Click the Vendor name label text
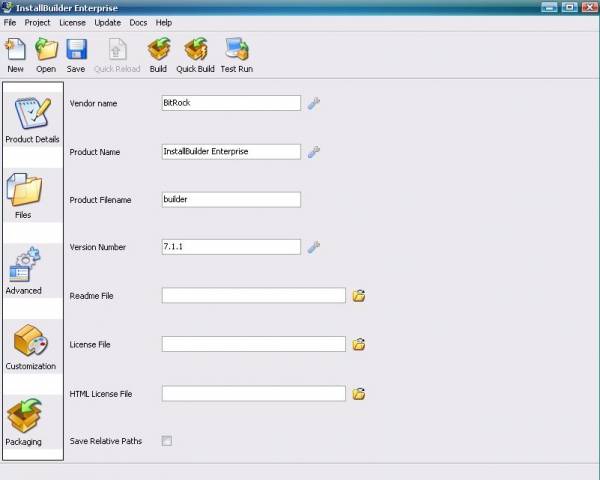This screenshot has width=600, height=480. [93, 103]
